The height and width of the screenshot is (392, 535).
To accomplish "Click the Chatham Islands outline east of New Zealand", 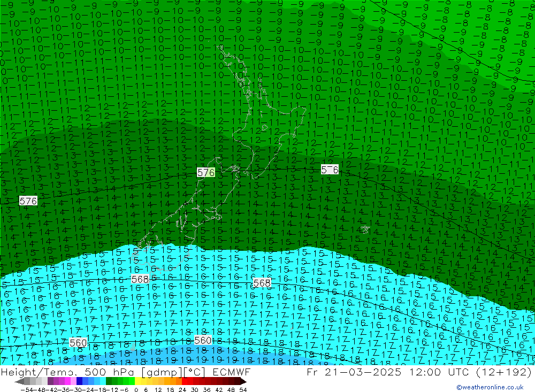I will point(365,229).
